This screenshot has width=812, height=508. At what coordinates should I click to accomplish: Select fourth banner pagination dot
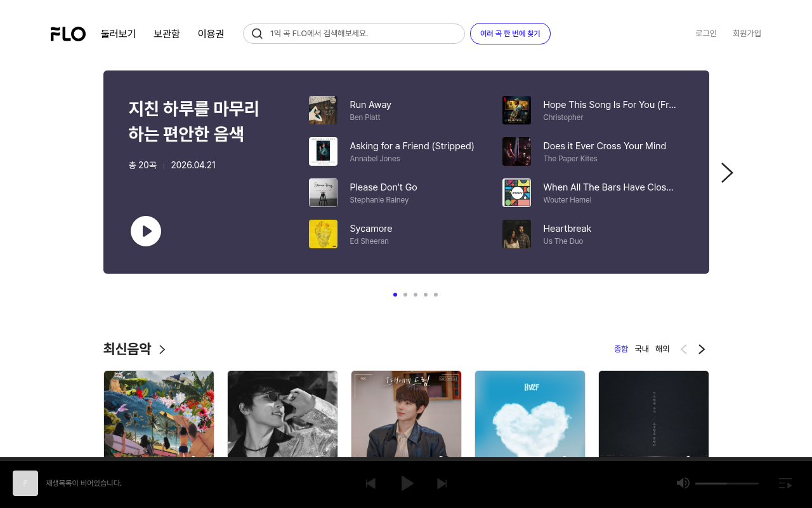426,295
